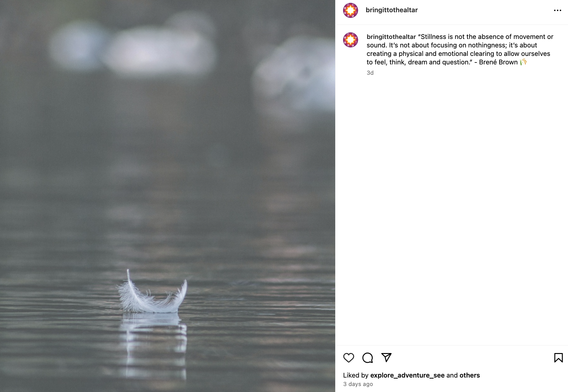Open more options three-dot menu
Image resolution: width=568 pixels, height=392 pixels.
click(x=557, y=10)
